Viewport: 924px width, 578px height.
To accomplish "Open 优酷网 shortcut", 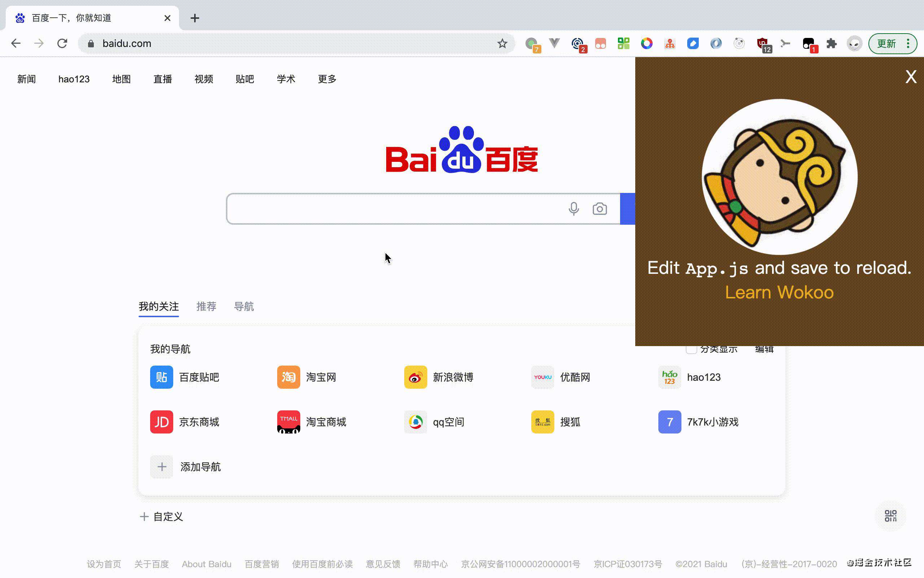I will 561,377.
